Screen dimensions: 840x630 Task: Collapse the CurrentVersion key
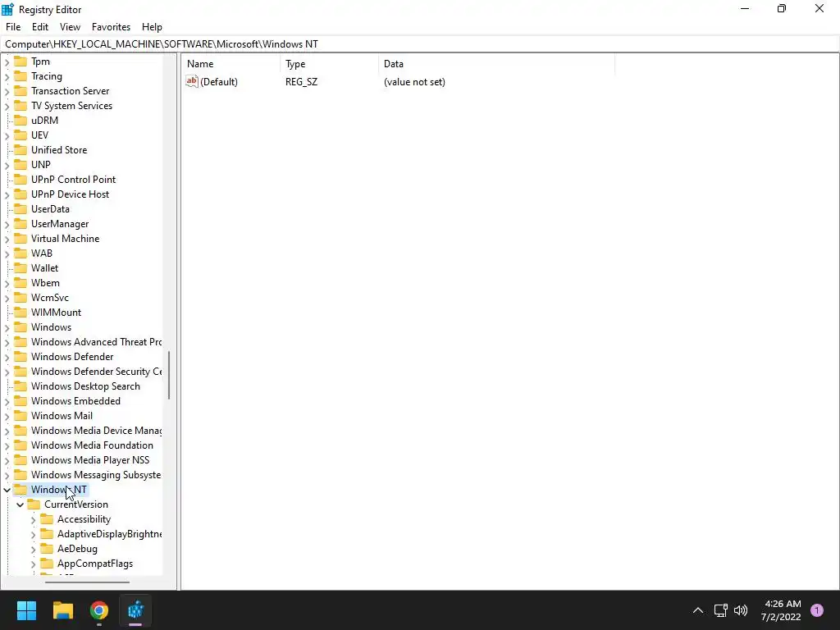coord(20,504)
